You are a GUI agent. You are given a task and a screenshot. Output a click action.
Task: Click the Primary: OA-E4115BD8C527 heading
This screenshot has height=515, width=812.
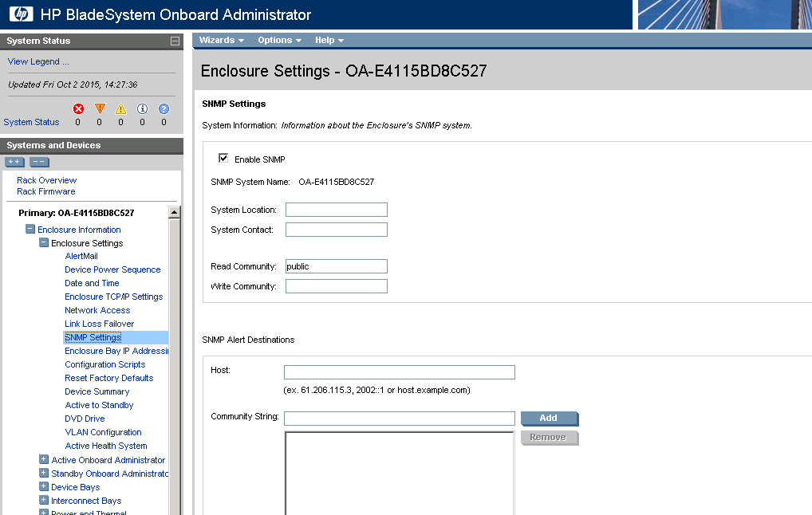(x=77, y=213)
